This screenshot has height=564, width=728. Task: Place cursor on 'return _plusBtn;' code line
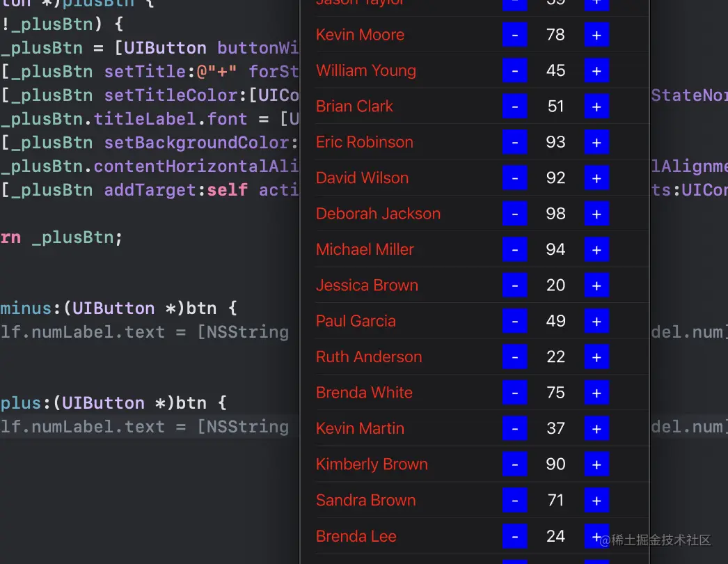tap(61, 238)
